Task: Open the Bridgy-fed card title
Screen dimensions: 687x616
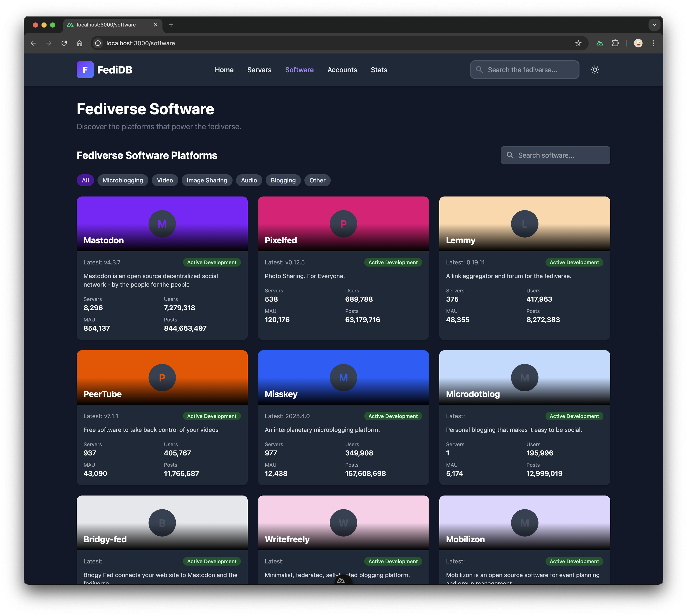Action: (105, 539)
